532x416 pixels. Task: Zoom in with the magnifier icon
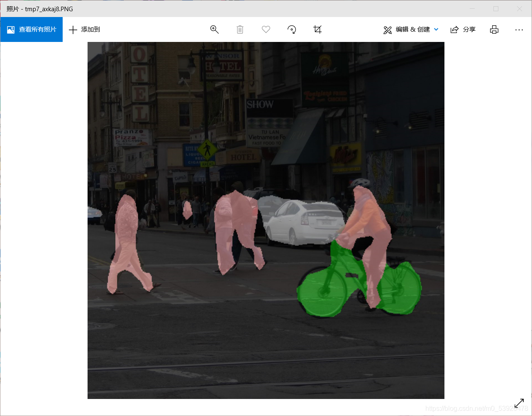215,29
